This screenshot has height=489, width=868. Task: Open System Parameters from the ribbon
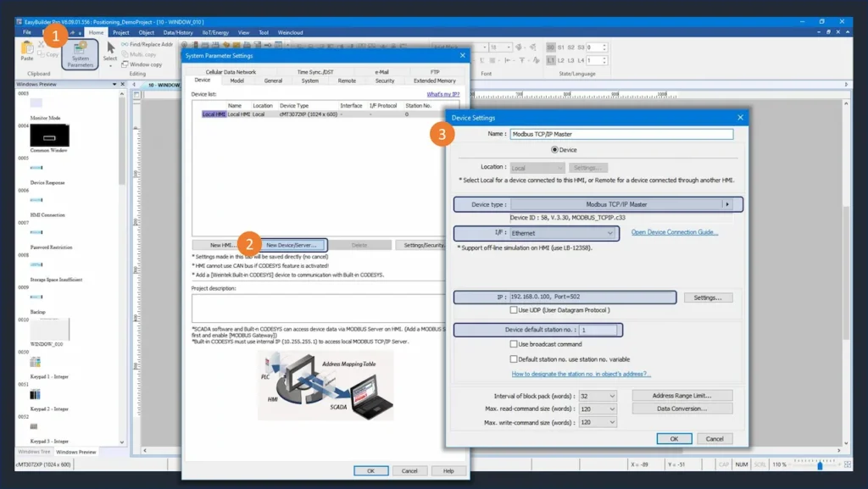point(80,54)
